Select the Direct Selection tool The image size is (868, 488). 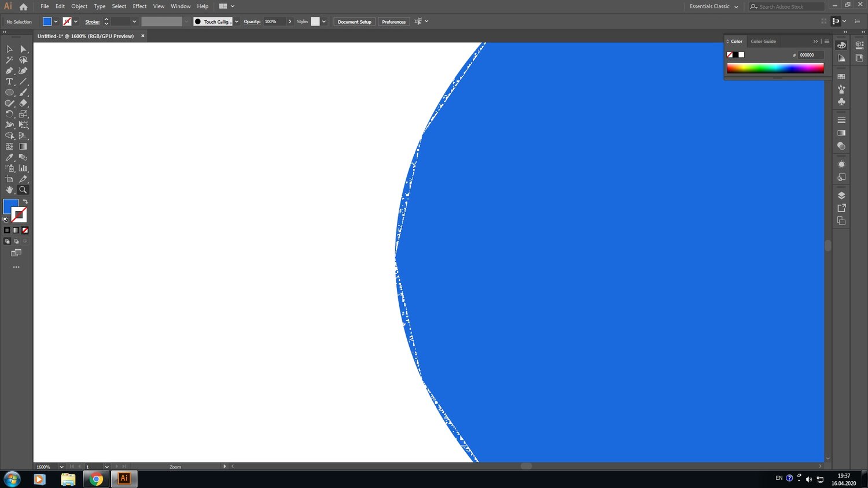point(23,49)
